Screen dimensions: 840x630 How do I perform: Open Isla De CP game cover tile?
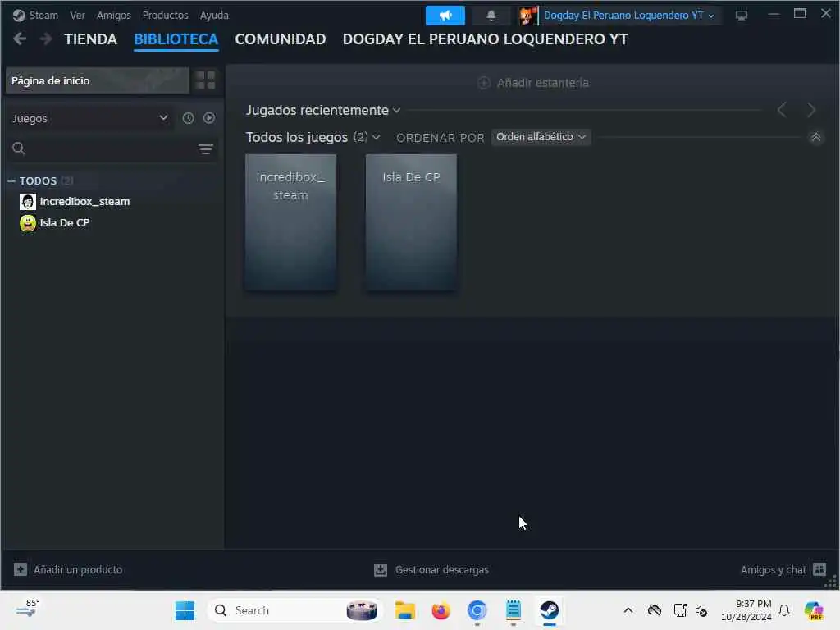pyautogui.click(x=412, y=222)
